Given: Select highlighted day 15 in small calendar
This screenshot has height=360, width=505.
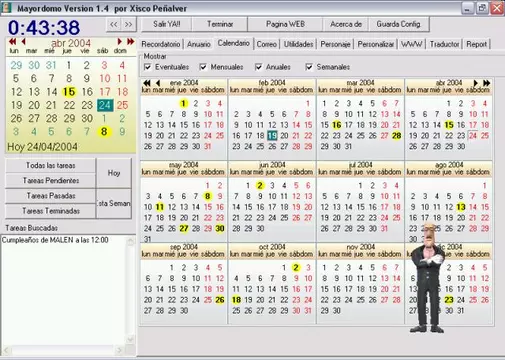Looking at the screenshot, I should tap(69, 92).
